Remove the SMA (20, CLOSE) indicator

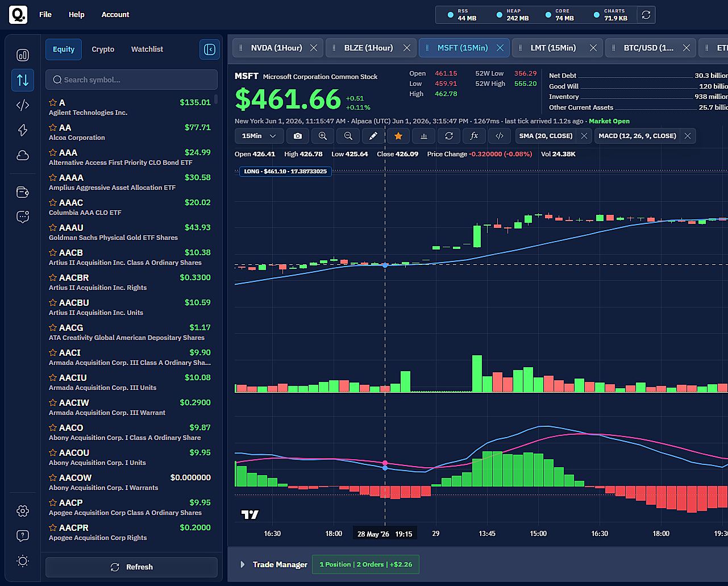[584, 136]
